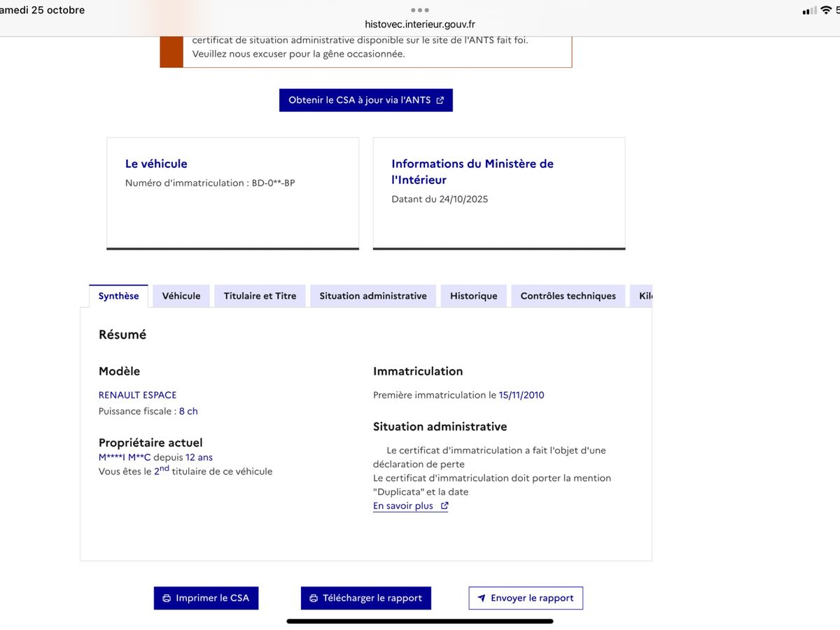Click the send arrow icon on Envoyer le rapport
The width and height of the screenshot is (840, 630).
tap(482, 598)
